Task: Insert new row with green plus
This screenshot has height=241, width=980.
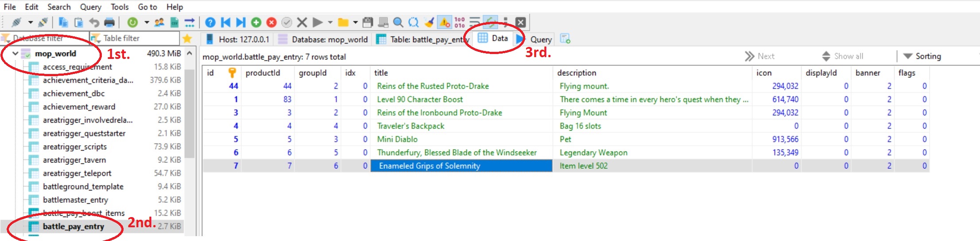Action: [256, 22]
